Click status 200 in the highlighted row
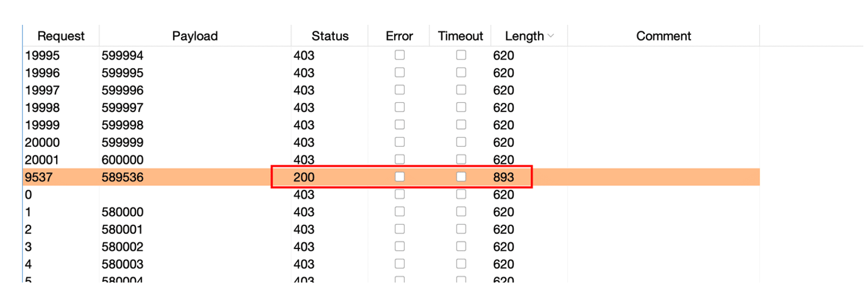The height and width of the screenshot is (301, 868). [x=304, y=177]
